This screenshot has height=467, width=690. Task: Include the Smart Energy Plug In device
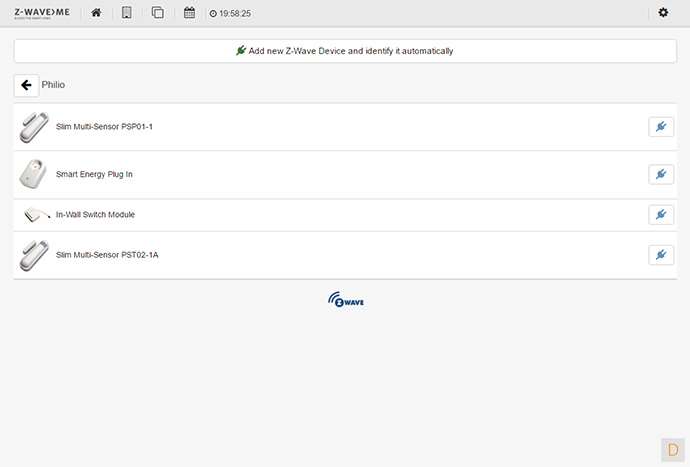[x=661, y=174]
